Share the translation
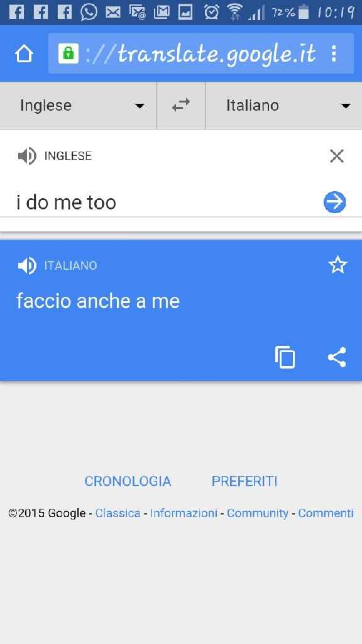The width and height of the screenshot is (362, 644). pos(337,357)
